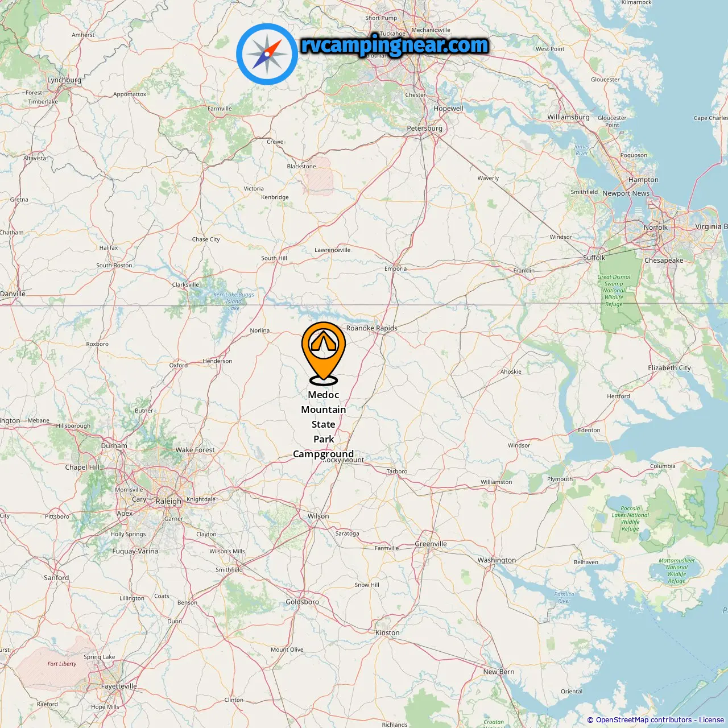Click the Pocosin Lakes Wildlife Refuge label
728x728 pixels.
point(630,519)
